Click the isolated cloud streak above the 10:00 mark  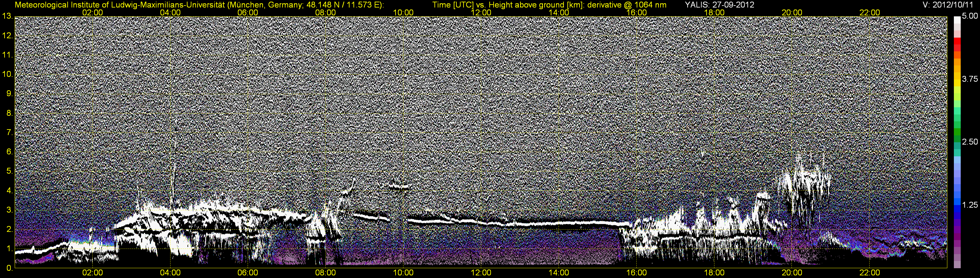(x=399, y=187)
